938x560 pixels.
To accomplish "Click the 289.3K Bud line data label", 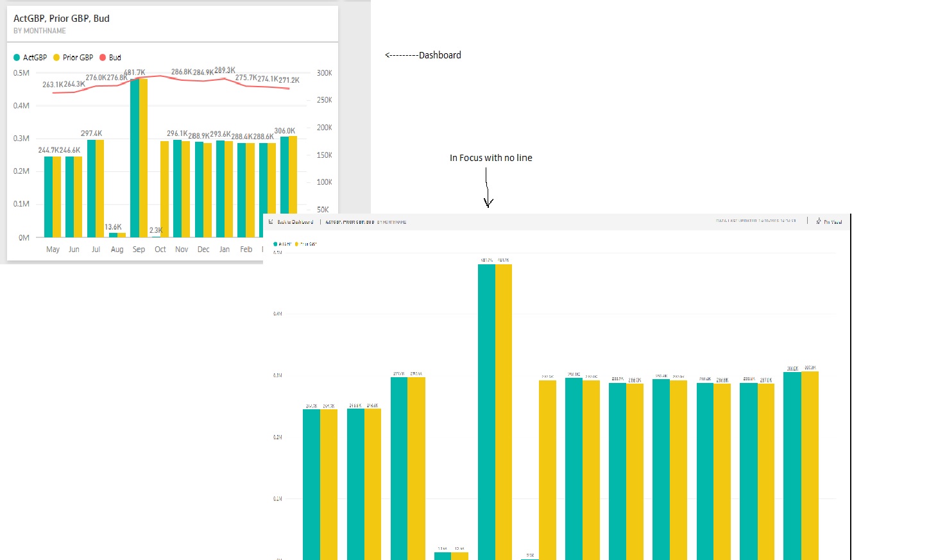I will tap(225, 71).
